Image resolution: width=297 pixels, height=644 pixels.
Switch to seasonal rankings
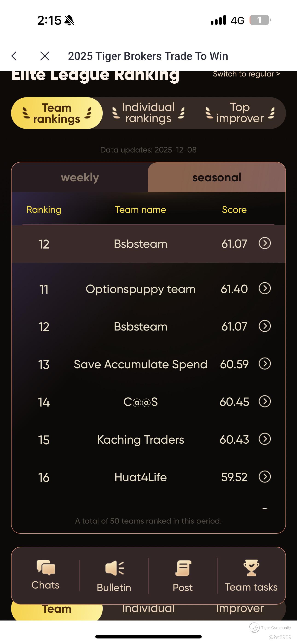(x=216, y=178)
